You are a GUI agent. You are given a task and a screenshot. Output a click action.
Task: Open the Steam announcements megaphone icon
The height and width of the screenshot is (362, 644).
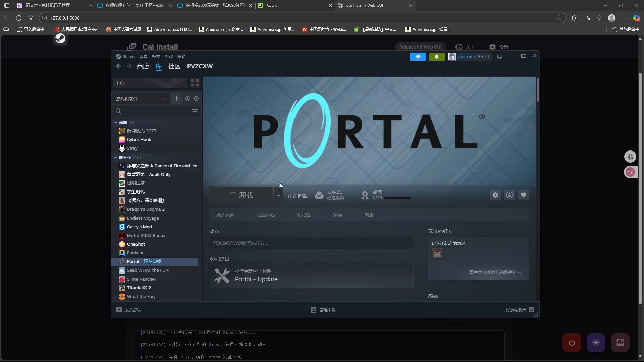click(x=418, y=57)
